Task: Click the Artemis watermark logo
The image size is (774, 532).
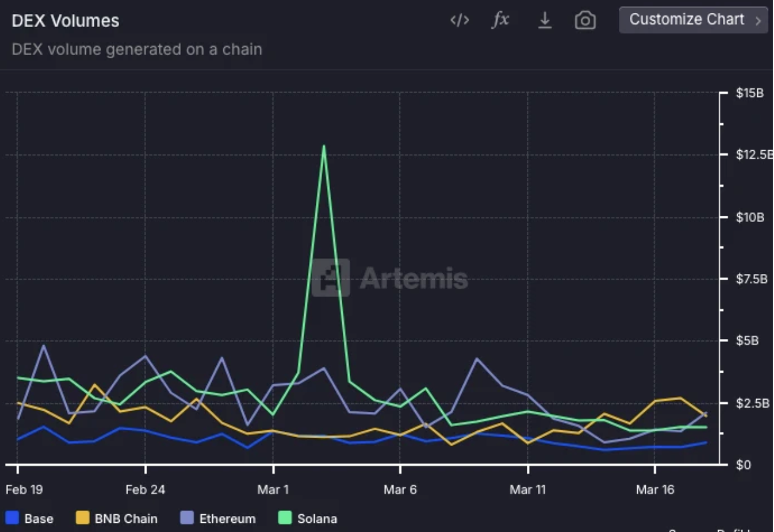Action: pos(331,278)
